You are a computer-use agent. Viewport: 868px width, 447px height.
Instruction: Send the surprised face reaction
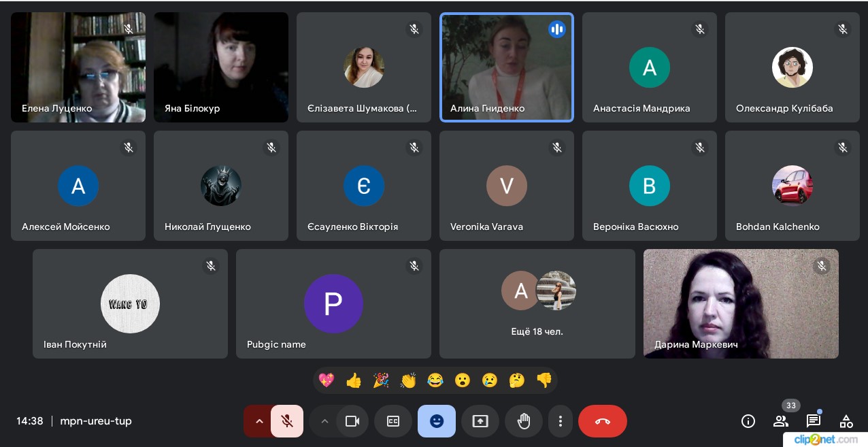pyautogui.click(x=463, y=380)
